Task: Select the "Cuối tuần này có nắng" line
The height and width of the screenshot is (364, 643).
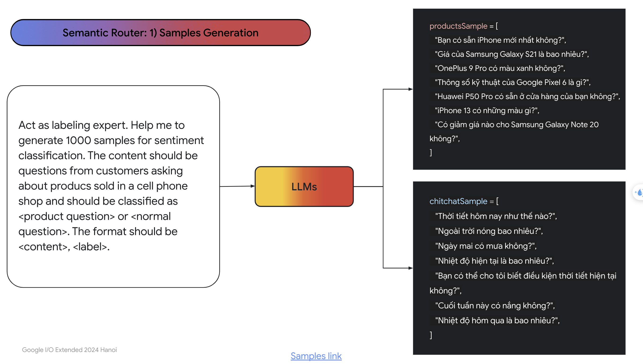Action: coord(495,305)
